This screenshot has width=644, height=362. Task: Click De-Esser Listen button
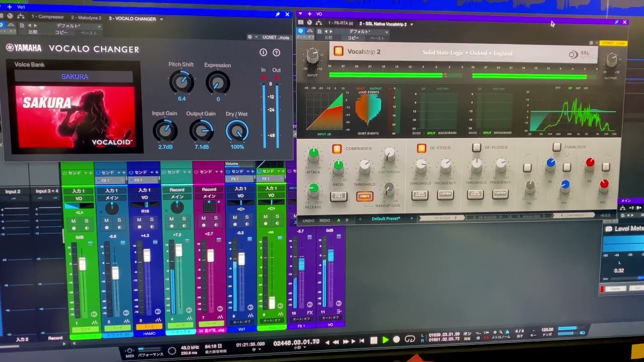pyautogui.click(x=445, y=194)
